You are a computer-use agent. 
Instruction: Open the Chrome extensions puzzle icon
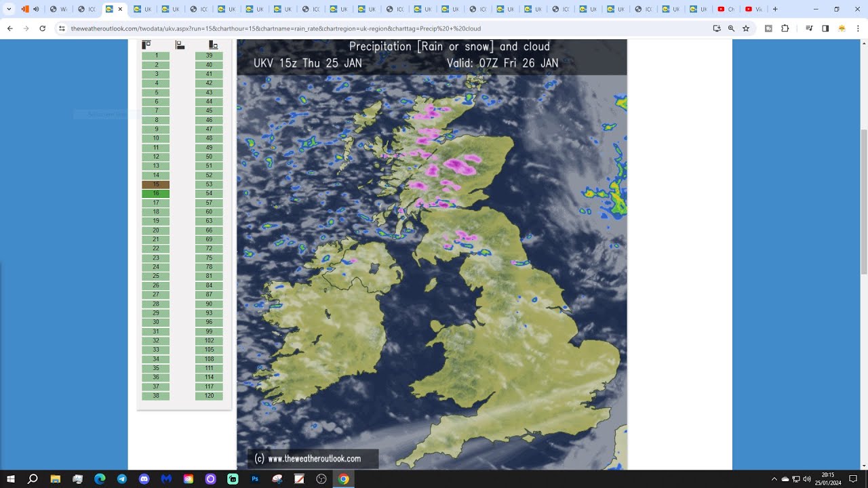click(x=785, y=28)
